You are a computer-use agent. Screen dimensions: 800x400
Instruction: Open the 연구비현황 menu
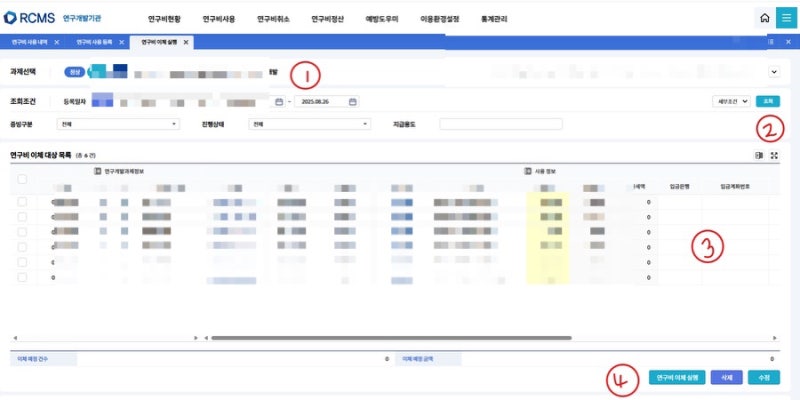(x=164, y=19)
